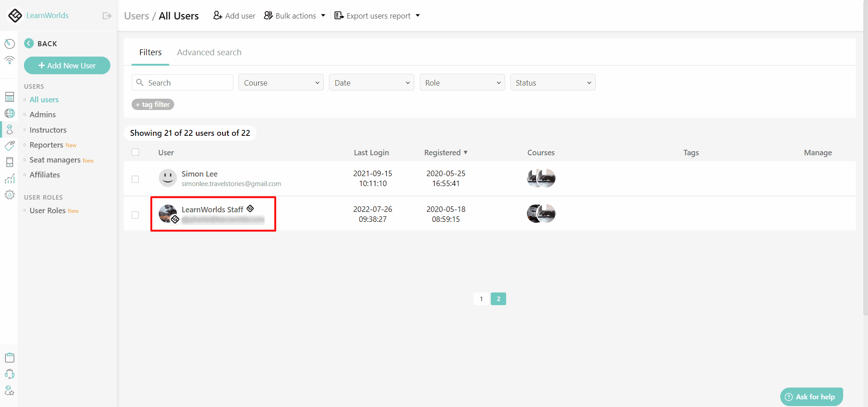Open the price tag marketing icon

[x=9, y=145]
